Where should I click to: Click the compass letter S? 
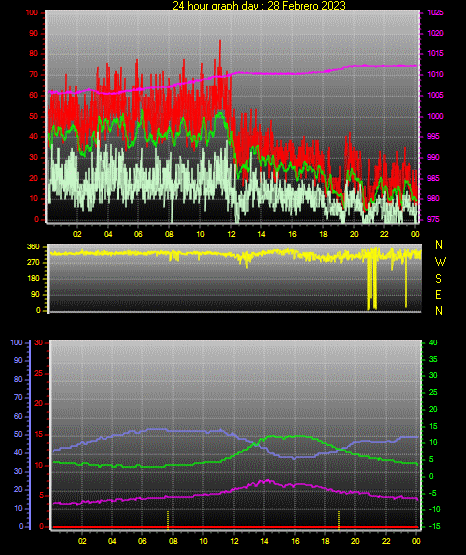coord(438,279)
